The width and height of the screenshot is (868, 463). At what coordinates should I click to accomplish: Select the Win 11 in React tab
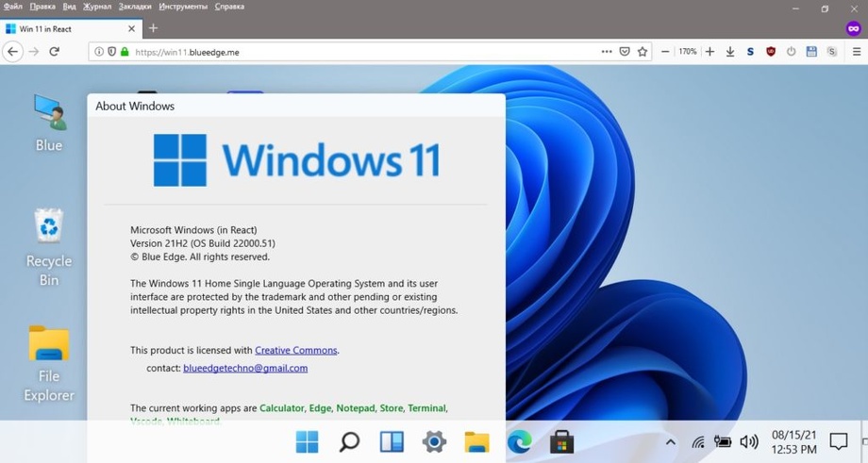[71, 29]
